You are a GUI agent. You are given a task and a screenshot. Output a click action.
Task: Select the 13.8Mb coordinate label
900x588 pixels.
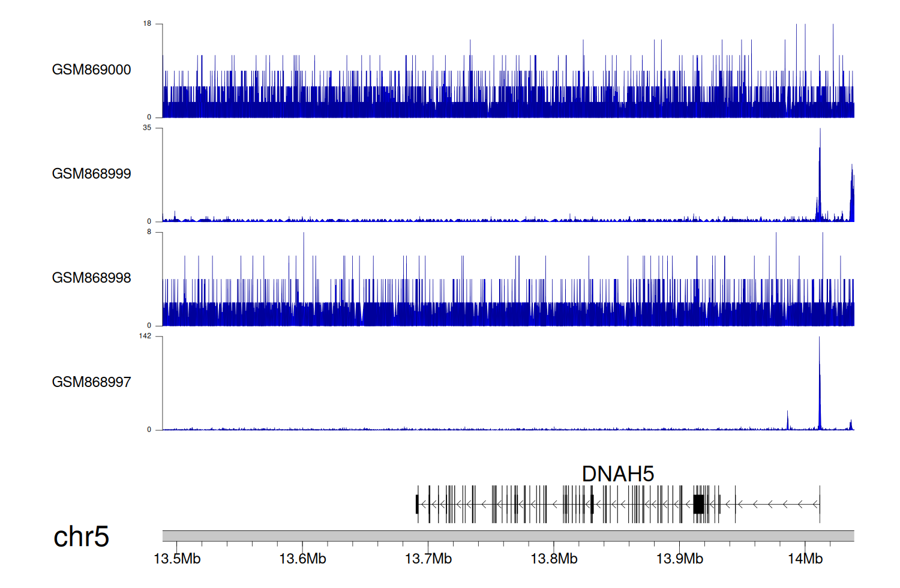[554, 559]
